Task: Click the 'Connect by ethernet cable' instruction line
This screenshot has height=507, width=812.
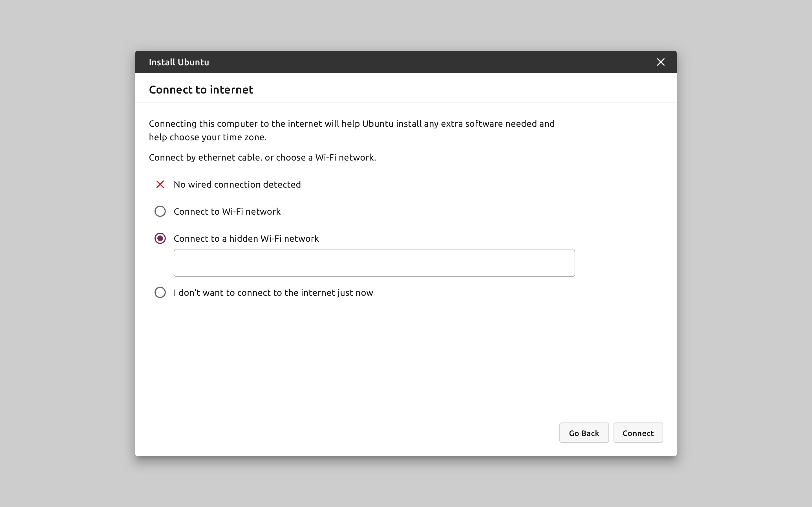Action: pyautogui.click(x=262, y=158)
